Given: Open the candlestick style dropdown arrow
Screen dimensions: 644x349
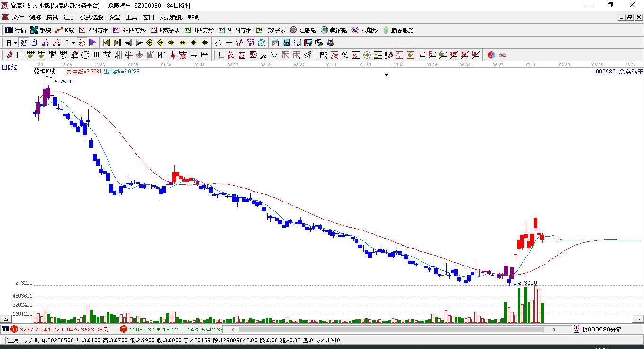Looking at the screenshot, I should (73, 43).
